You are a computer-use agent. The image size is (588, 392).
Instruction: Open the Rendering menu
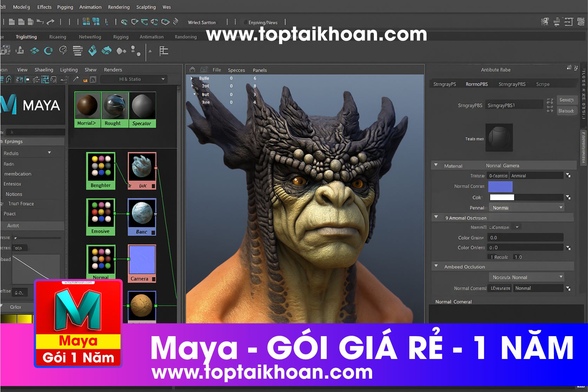[119, 7]
